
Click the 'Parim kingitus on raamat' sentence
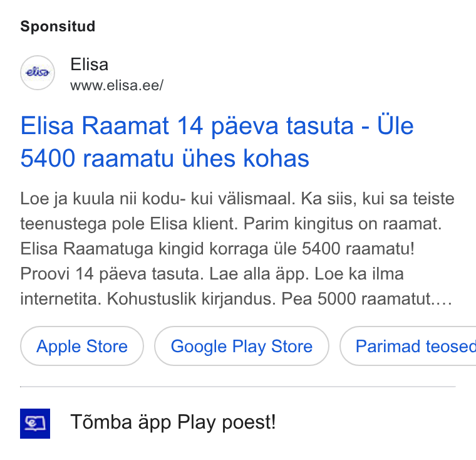(343, 224)
